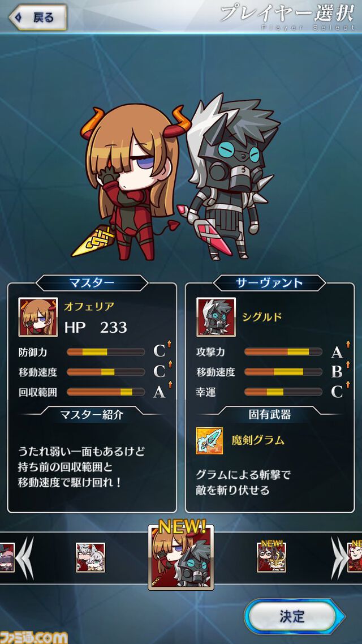Tap the 防御力 stat gauge bar

click(x=106, y=352)
